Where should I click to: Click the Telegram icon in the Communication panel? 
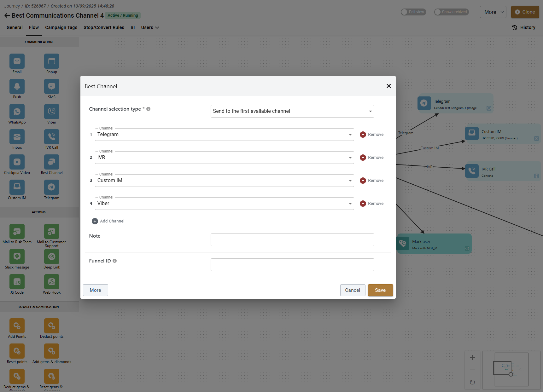pos(51,187)
